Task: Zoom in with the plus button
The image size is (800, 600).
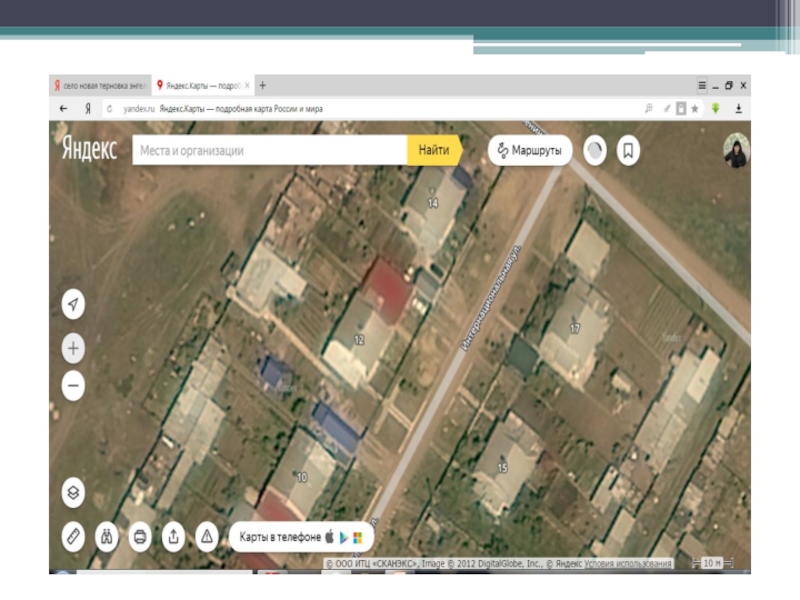Action: coord(73,348)
